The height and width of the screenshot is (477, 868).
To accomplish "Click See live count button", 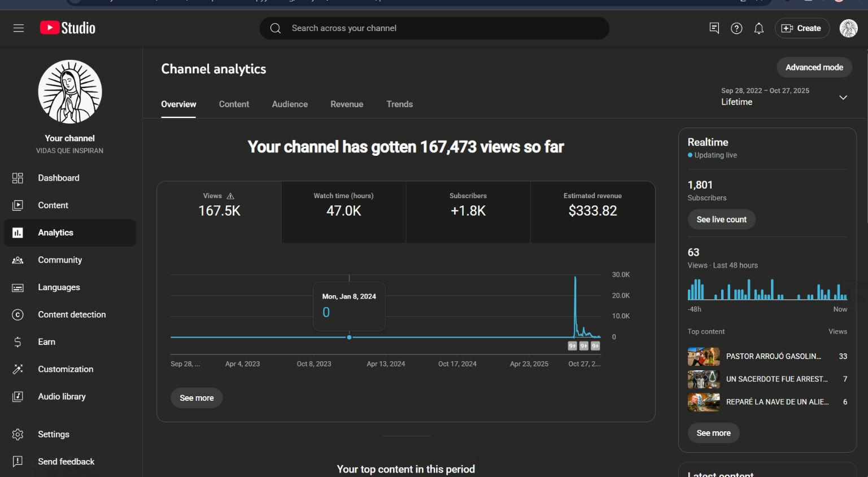I will (721, 220).
